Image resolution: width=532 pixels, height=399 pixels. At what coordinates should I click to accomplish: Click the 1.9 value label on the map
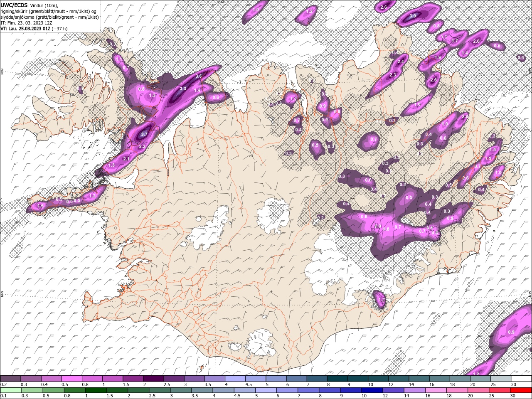(438, 58)
